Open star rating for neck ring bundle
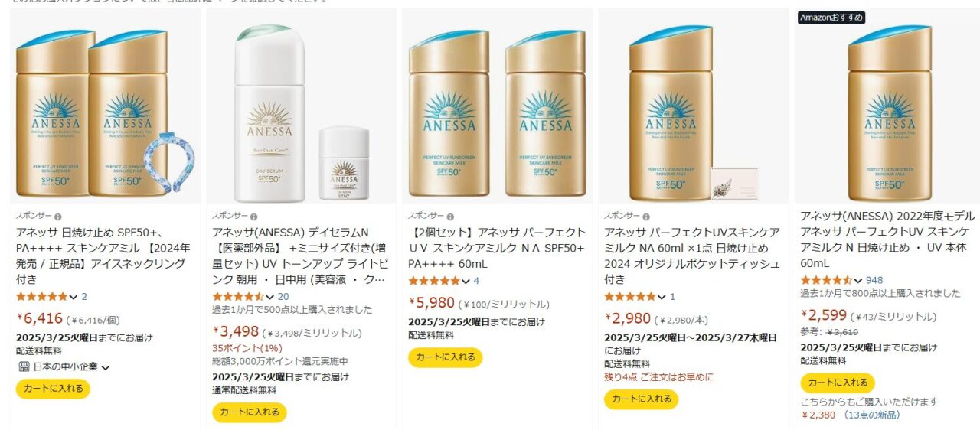The image size is (980, 430). click(x=42, y=296)
